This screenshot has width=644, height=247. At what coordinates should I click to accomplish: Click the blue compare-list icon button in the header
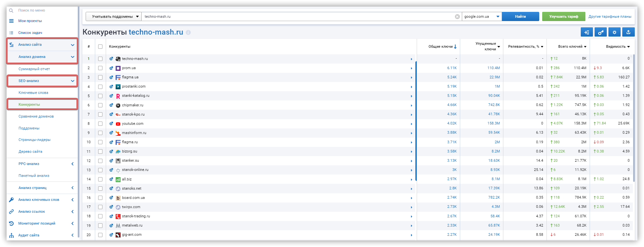587,32
